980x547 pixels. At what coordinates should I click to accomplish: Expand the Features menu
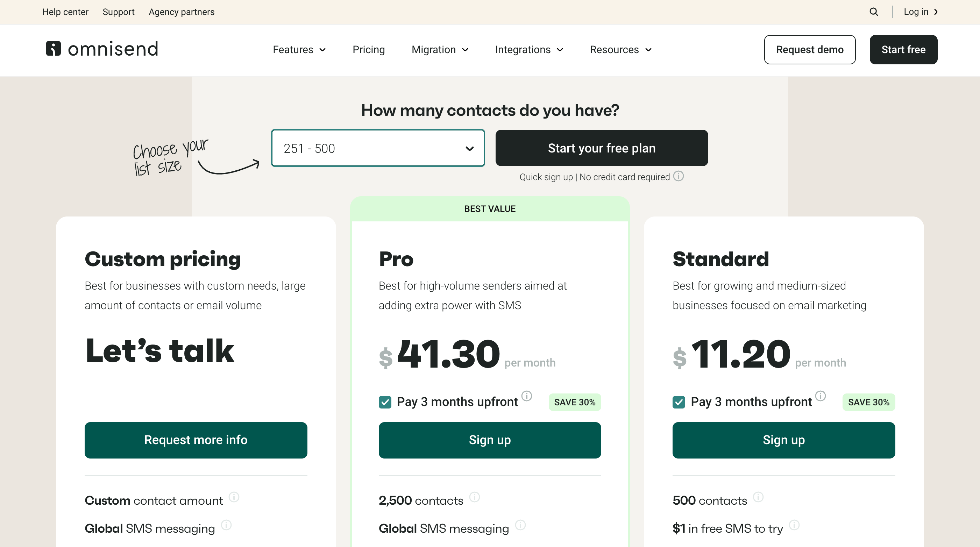click(299, 50)
